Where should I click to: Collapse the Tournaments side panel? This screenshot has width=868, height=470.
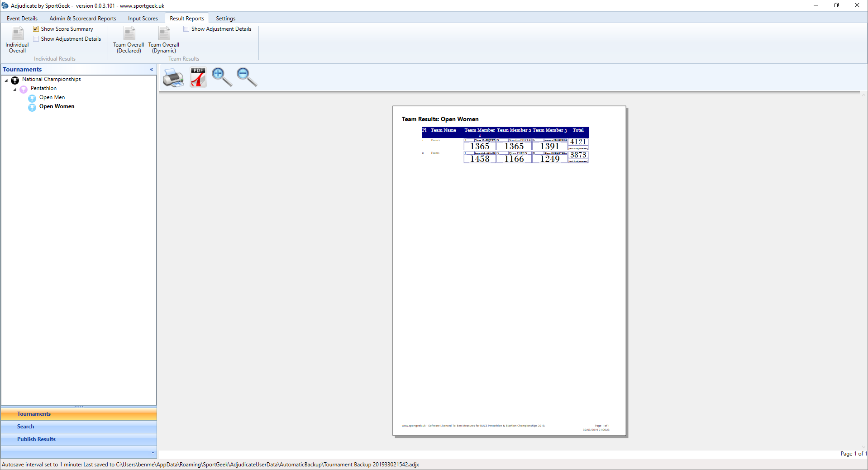coord(152,69)
